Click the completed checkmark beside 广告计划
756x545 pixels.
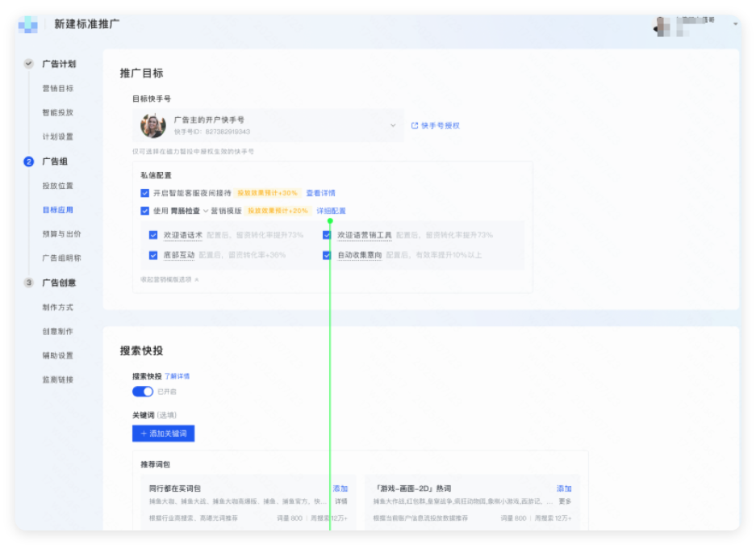click(29, 62)
